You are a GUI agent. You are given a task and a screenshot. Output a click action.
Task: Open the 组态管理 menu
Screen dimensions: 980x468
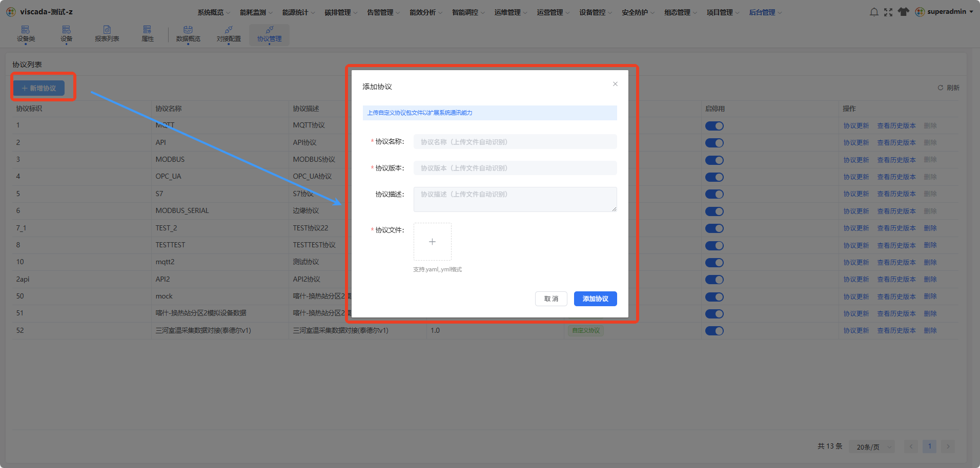[681, 12]
